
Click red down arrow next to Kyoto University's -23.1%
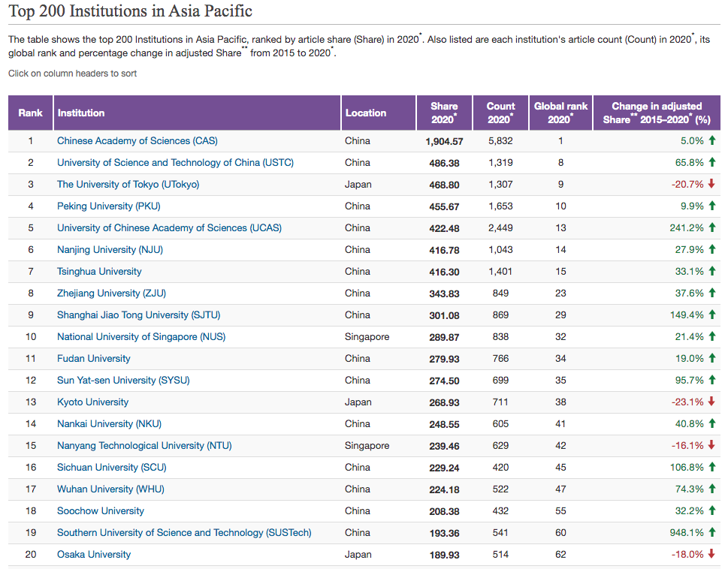pos(711,402)
